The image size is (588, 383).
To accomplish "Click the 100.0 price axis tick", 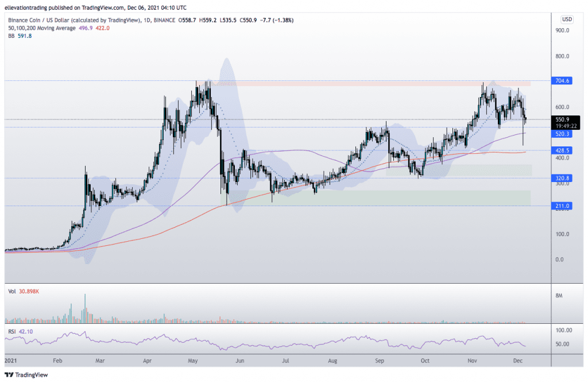I will 562,234.
